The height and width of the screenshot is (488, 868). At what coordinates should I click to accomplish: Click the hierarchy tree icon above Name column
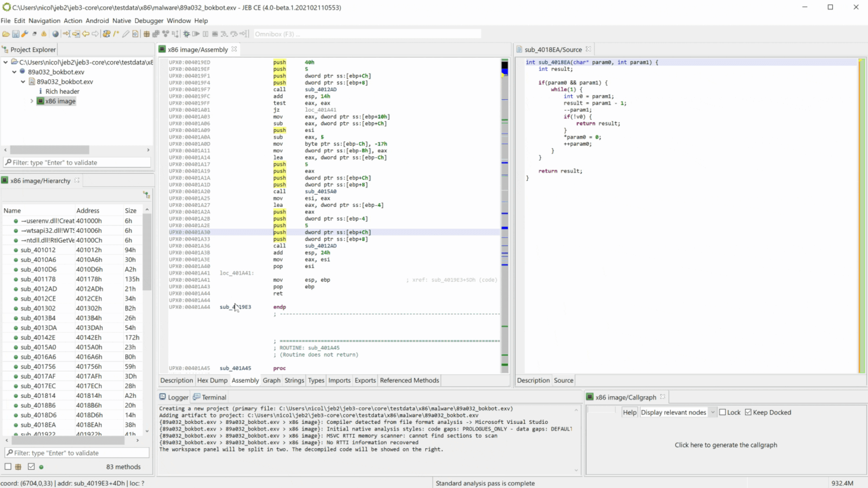(146, 195)
